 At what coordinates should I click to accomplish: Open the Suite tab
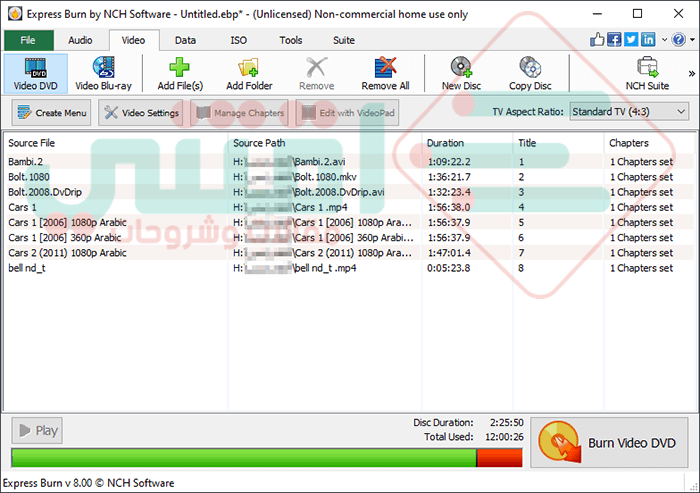344,40
